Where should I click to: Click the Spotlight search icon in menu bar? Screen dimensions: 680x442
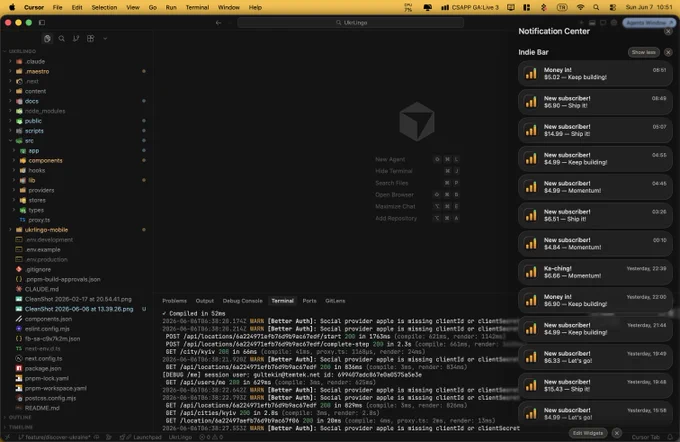coord(596,7)
